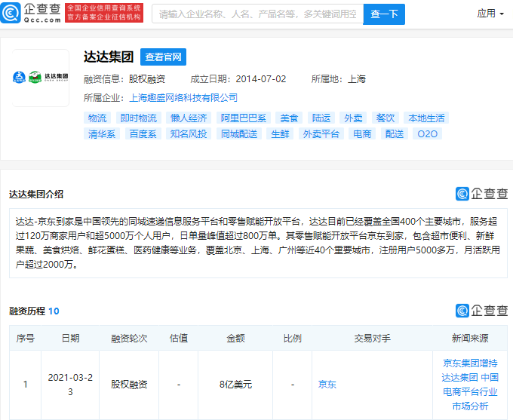Click the financing count number 10
This screenshot has width=513, height=420.
click(x=54, y=311)
